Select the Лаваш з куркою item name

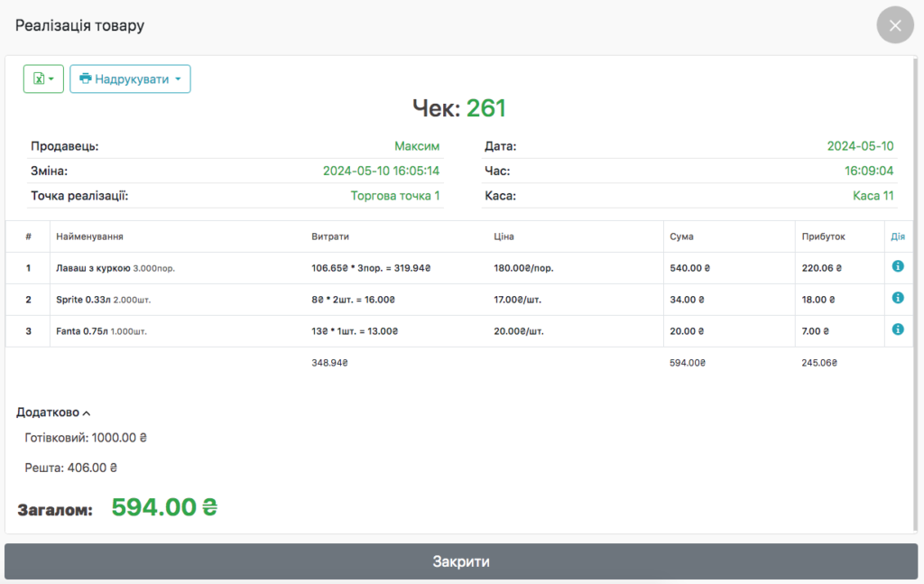click(93, 268)
